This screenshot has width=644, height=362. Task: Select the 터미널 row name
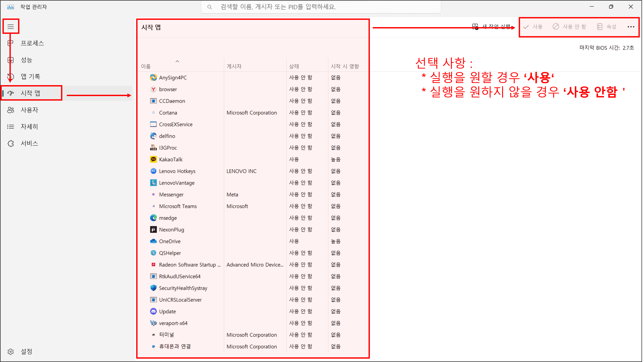(x=166, y=335)
